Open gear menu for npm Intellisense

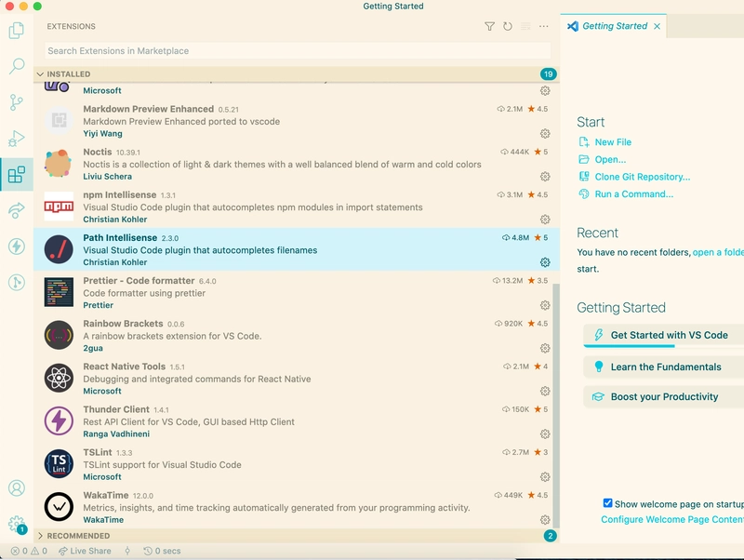point(545,220)
